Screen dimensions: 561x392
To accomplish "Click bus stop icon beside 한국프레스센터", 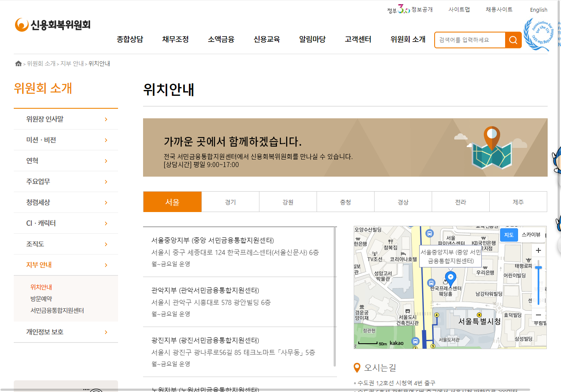I will point(432,283).
